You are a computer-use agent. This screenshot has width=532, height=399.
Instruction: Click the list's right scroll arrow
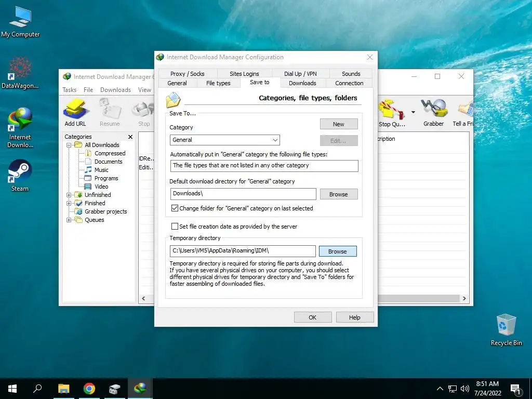[x=464, y=298]
